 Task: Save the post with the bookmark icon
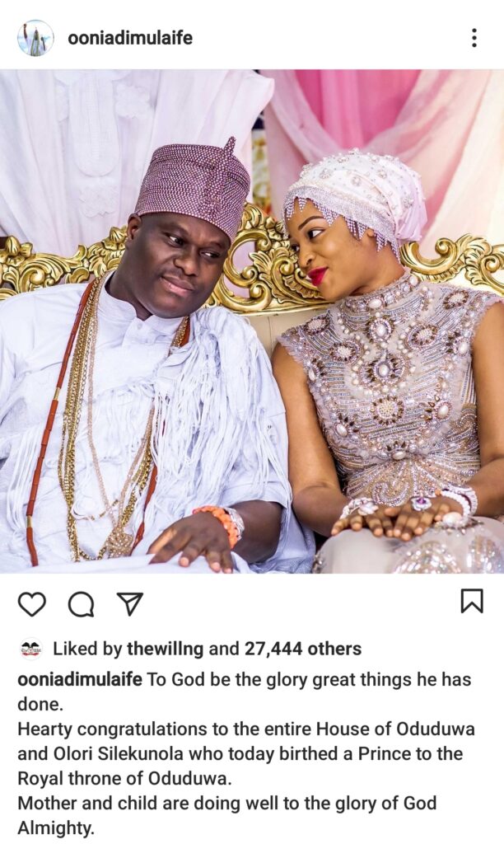(x=472, y=601)
